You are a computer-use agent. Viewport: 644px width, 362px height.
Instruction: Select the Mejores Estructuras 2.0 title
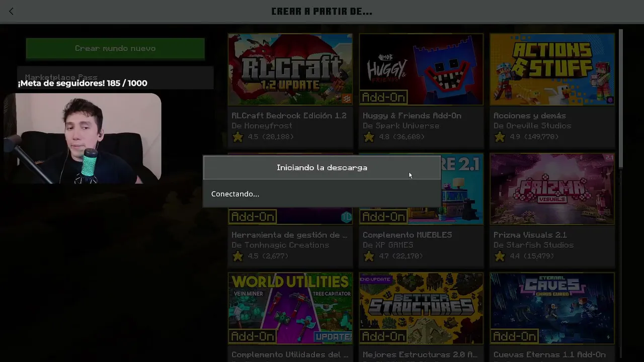(420, 355)
